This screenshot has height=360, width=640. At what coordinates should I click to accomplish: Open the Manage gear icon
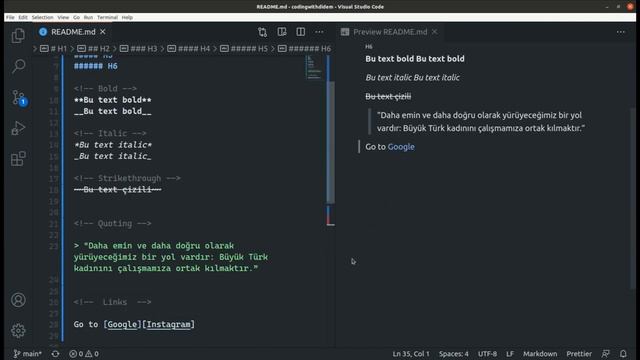click(x=18, y=330)
